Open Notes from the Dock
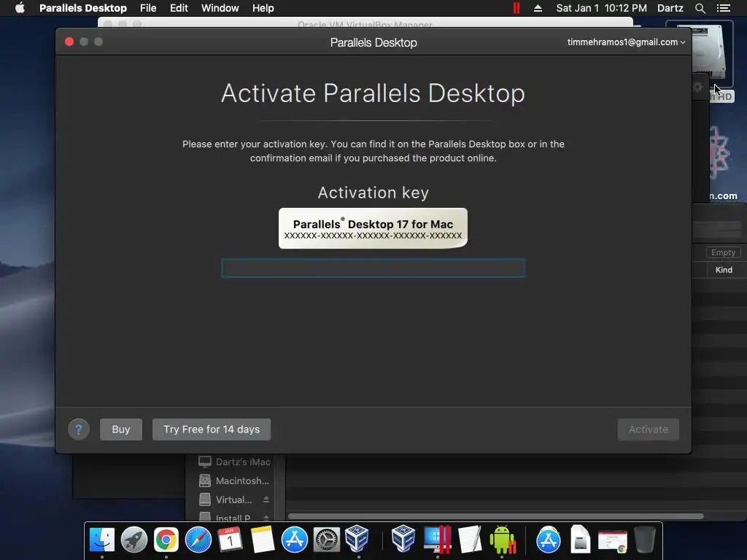This screenshot has height=560, width=747. pos(263,540)
